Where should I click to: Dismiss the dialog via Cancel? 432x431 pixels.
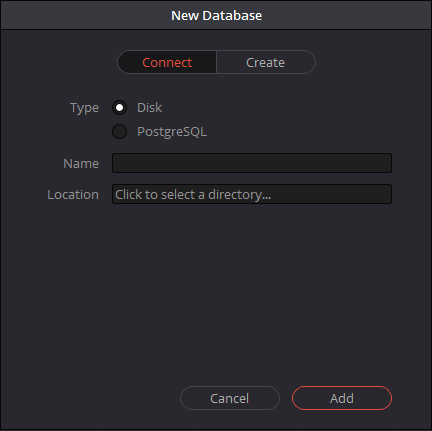pos(230,398)
